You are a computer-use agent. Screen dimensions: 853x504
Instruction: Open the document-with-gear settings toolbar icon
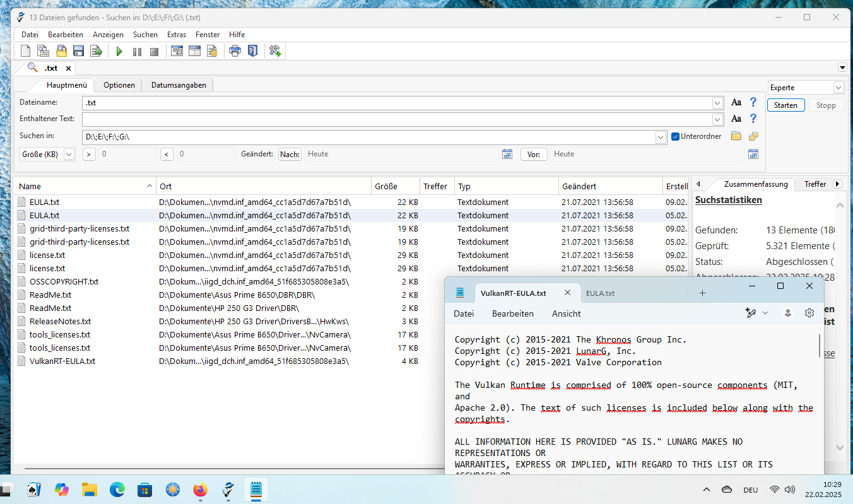212,51
